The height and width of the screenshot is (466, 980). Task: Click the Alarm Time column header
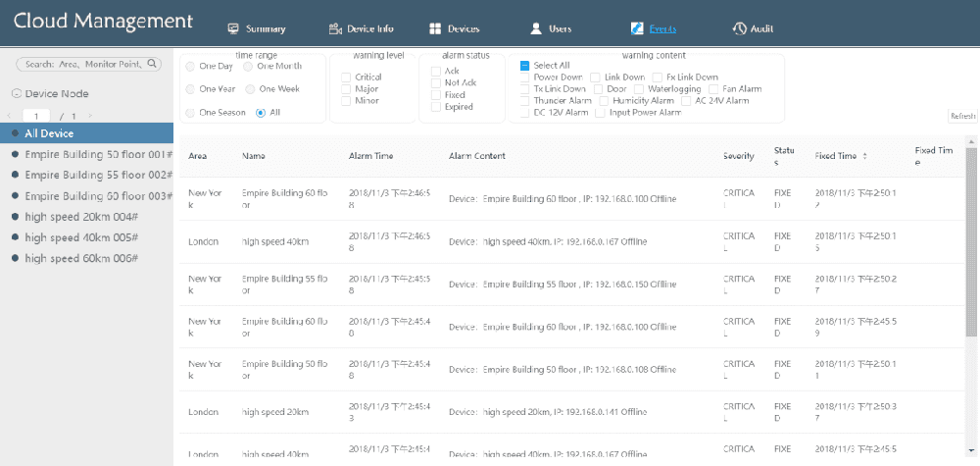371,156
